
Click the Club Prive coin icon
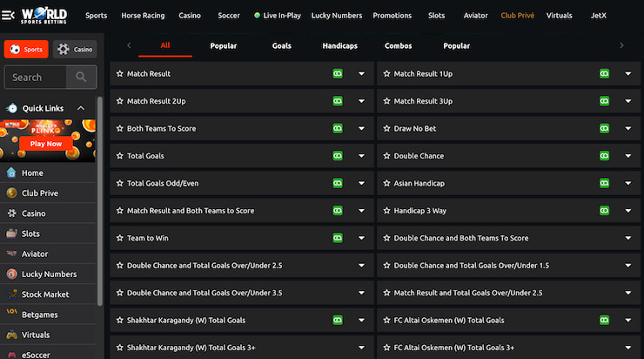coord(11,193)
